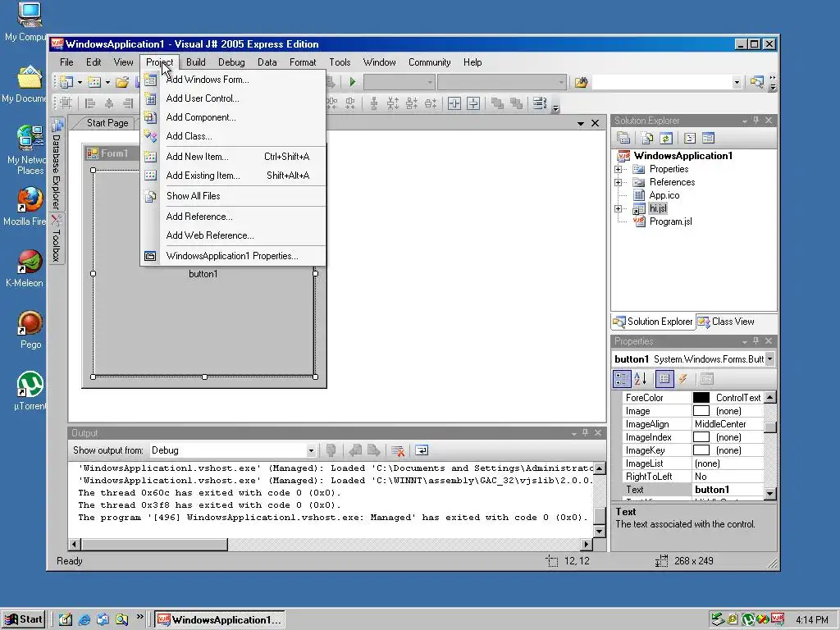Toggle Word Wrap in Output panel
Screen dimensions: 840x630
pos(422,450)
